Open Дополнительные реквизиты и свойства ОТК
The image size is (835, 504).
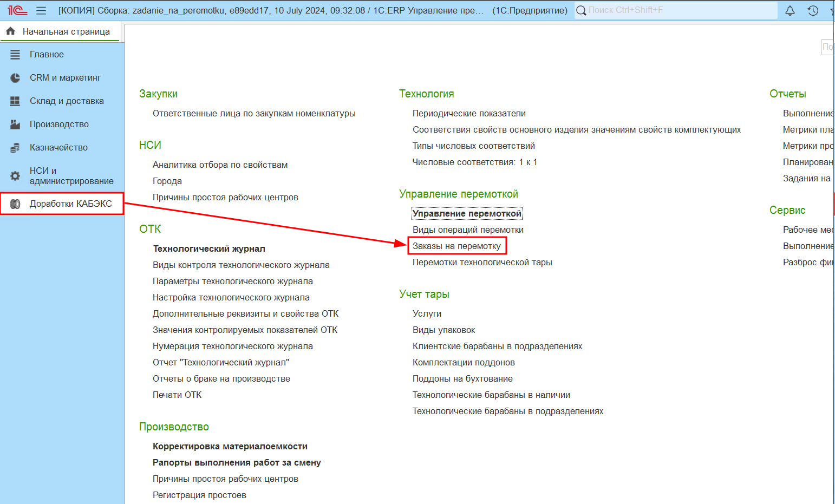point(245,314)
